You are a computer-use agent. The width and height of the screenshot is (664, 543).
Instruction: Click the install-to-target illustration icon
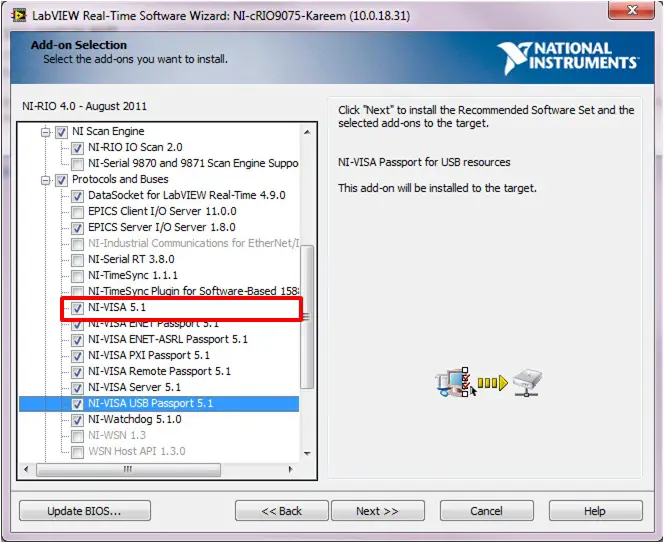tap(489, 382)
